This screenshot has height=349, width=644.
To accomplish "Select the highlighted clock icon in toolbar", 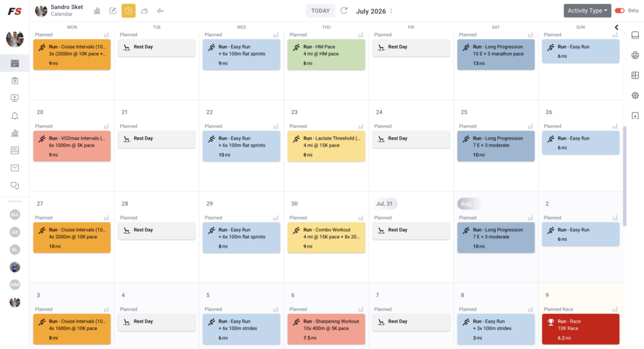I will coord(128,11).
